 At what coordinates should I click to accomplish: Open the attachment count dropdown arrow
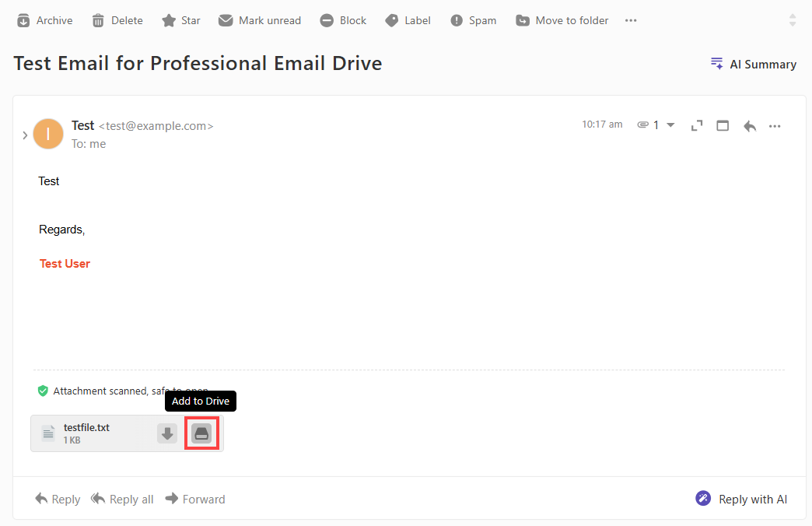(x=670, y=125)
